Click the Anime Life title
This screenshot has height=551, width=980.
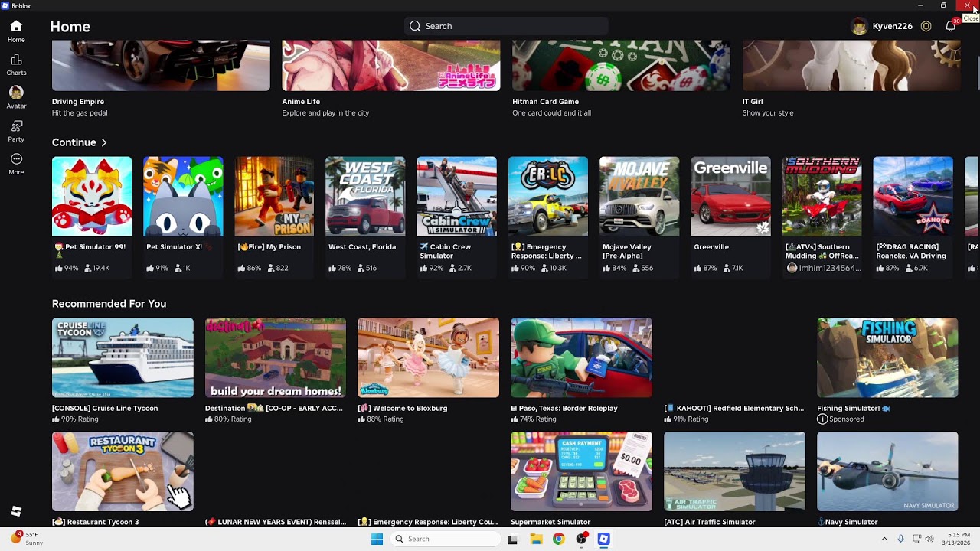(x=301, y=101)
